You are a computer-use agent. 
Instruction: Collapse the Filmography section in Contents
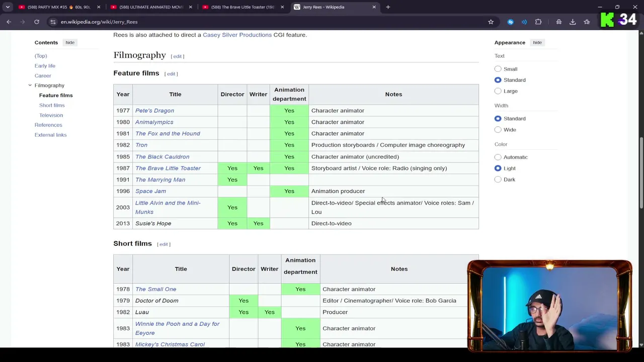[x=30, y=85]
